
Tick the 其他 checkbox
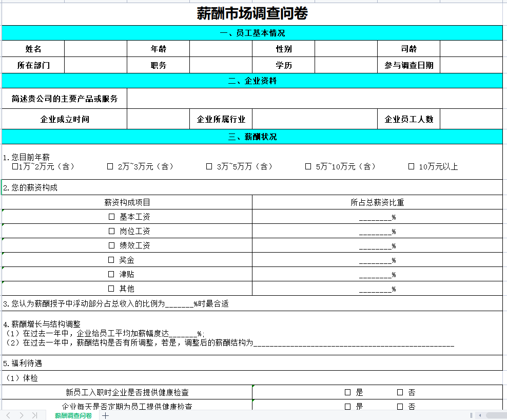click(x=111, y=289)
